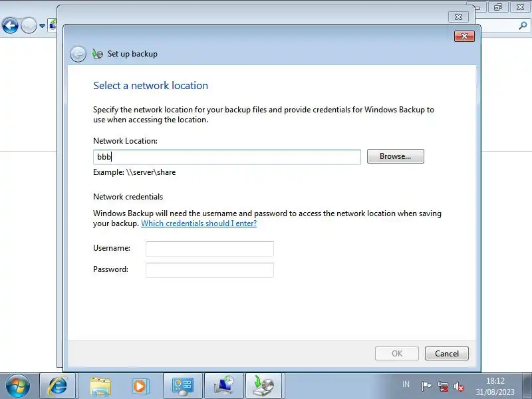Image resolution: width=532 pixels, height=399 pixels.
Task: Switch to Control Panel taskbar item
Action: click(183, 386)
